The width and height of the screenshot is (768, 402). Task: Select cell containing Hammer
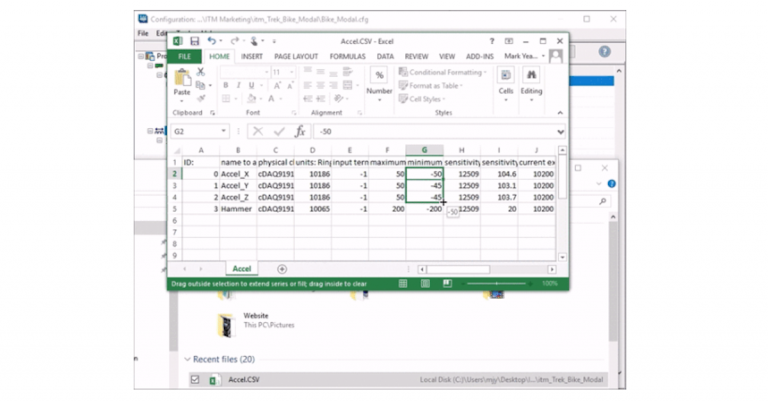coord(238,209)
